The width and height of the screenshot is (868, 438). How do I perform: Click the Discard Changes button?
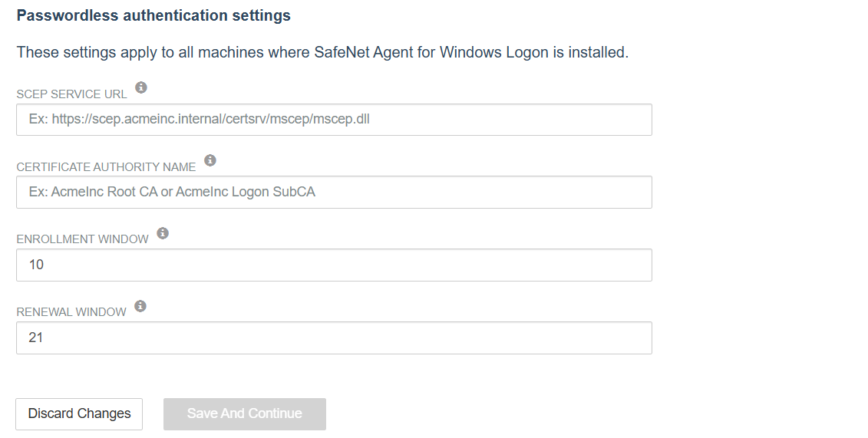(x=79, y=413)
